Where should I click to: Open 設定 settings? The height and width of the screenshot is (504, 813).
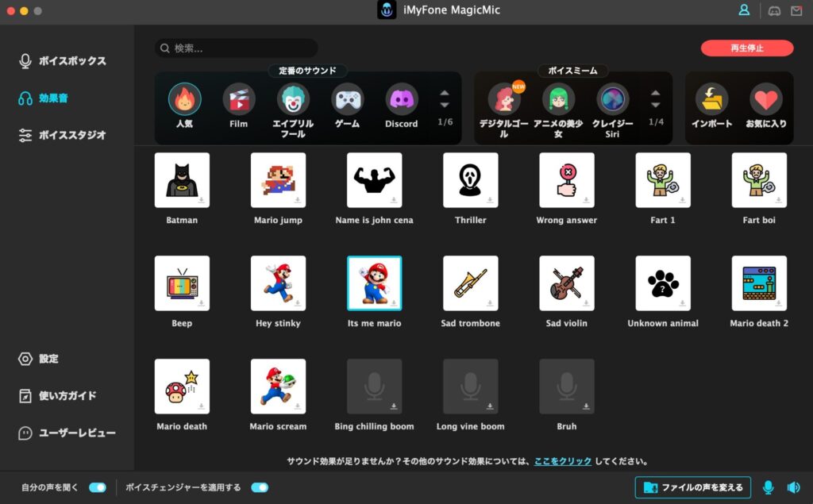pyautogui.click(x=38, y=359)
